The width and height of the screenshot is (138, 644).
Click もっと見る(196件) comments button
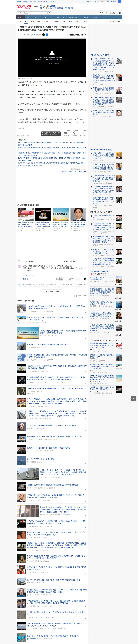(x=52, y=291)
